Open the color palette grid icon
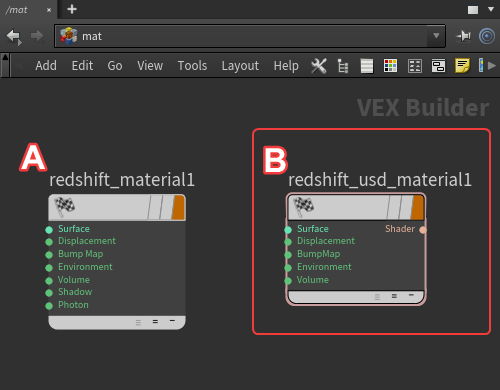 coord(390,66)
